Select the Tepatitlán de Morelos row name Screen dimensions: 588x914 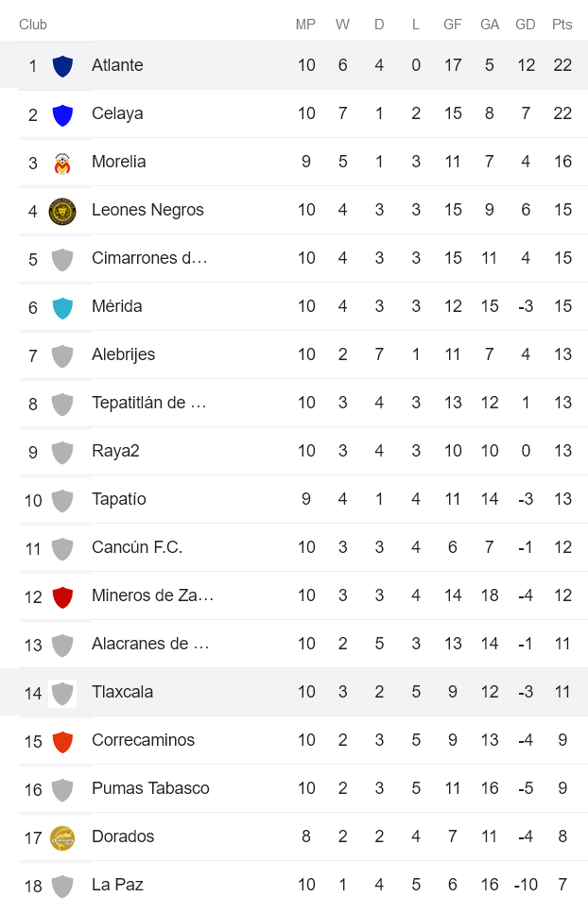[148, 403]
